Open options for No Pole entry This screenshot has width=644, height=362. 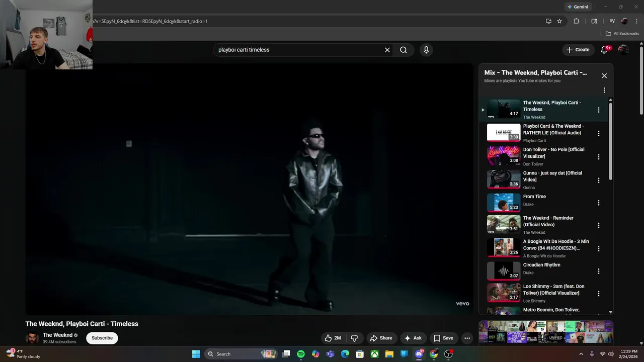(x=598, y=157)
